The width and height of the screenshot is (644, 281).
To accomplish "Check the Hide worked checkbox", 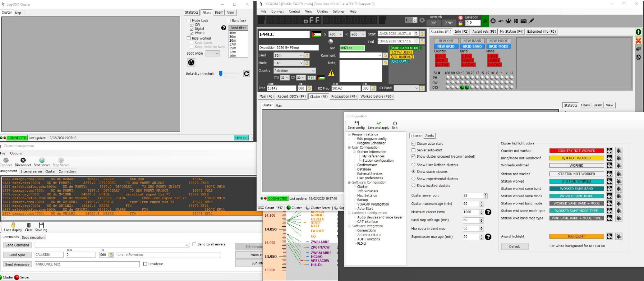I will (x=189, y=38).
